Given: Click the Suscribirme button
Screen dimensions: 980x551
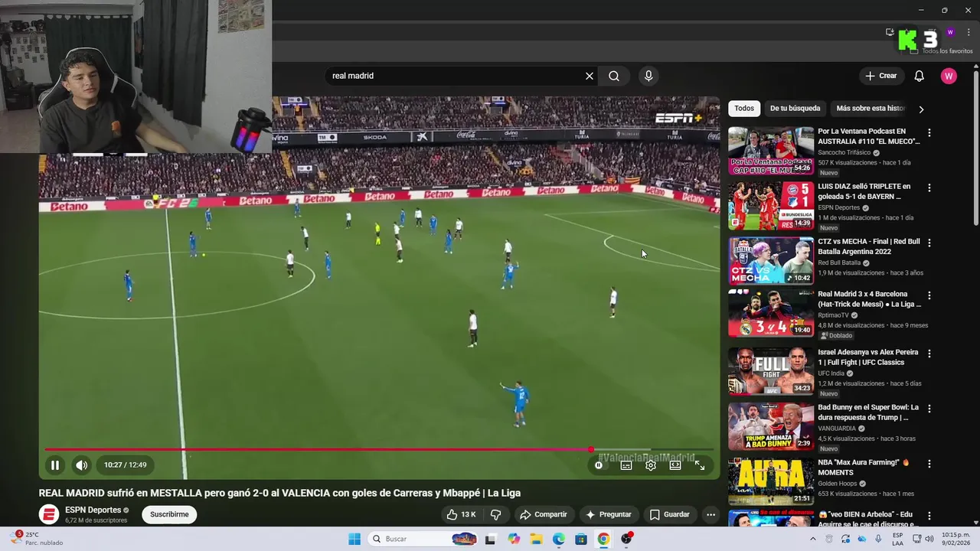Looking at the screenshot, I should tap(169, 514).
